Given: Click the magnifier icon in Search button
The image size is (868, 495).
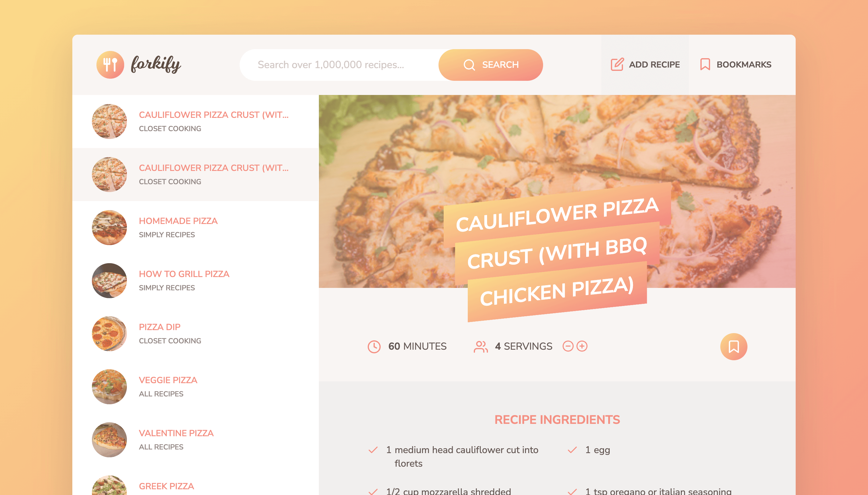Looking at the screenshot, I should 469,65.
